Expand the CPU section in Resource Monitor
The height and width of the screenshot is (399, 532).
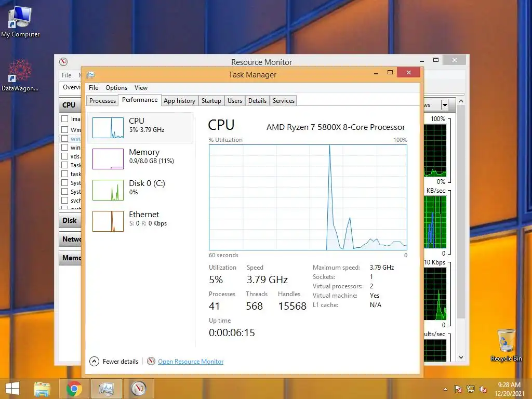[x=70, y=105]
